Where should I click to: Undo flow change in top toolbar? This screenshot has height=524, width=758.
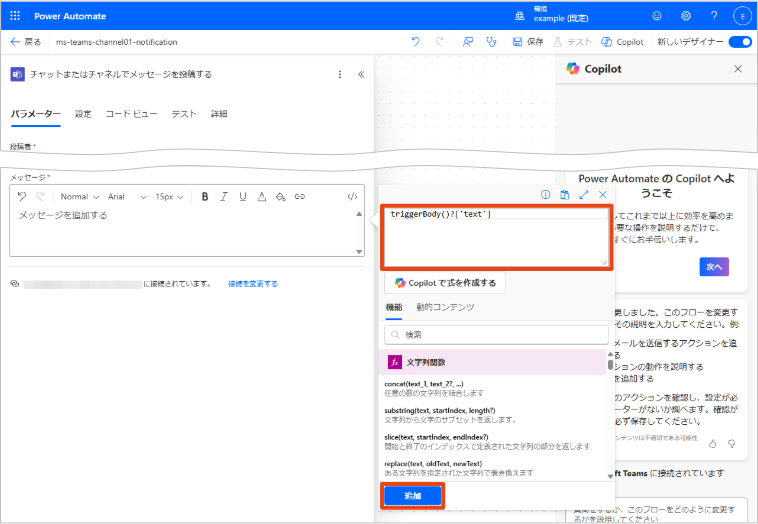416,42
